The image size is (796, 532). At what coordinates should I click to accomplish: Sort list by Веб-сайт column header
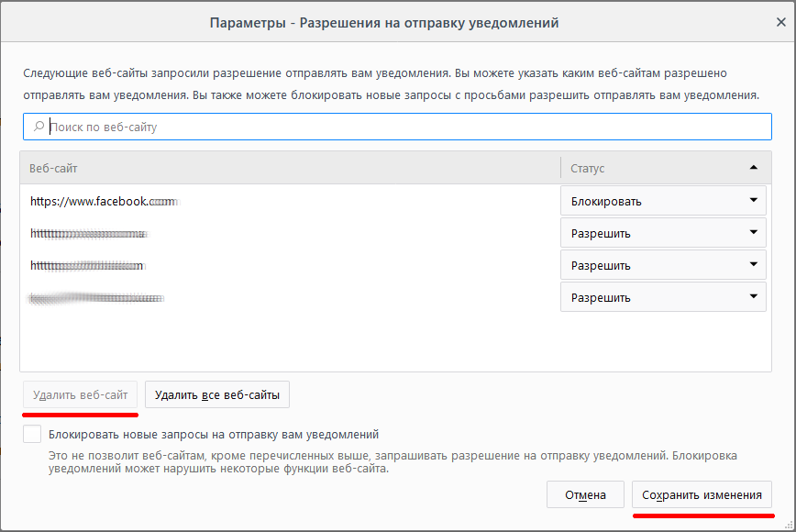click(x=289, y=169)
